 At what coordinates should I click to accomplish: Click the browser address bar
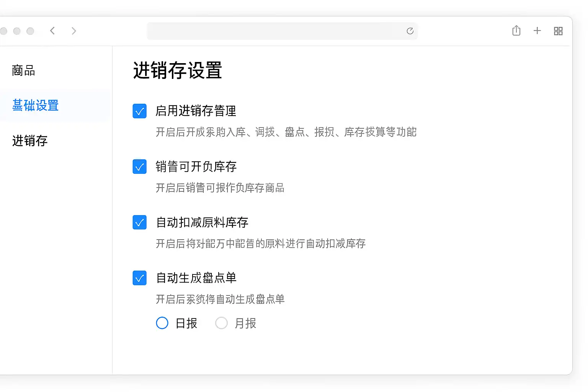click(x=276, y=31)
